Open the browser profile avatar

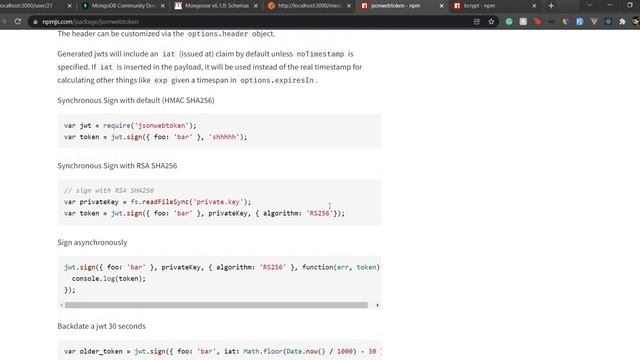coord(636,22)
